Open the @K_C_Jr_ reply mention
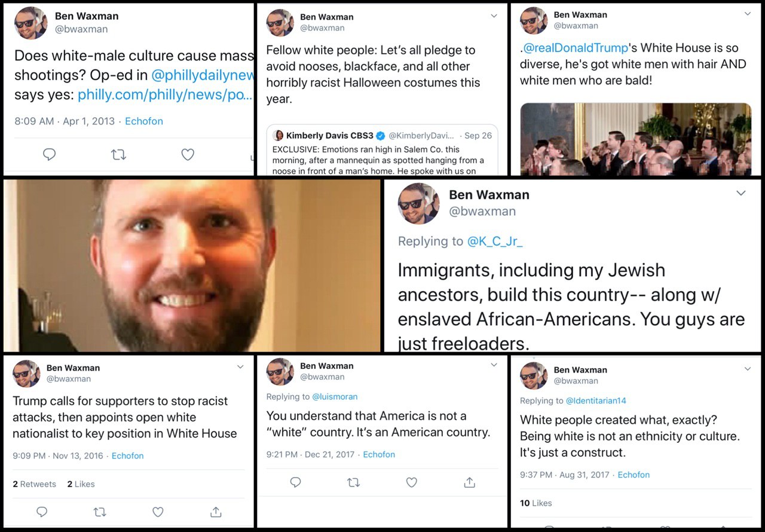 (x=495, y=241)
